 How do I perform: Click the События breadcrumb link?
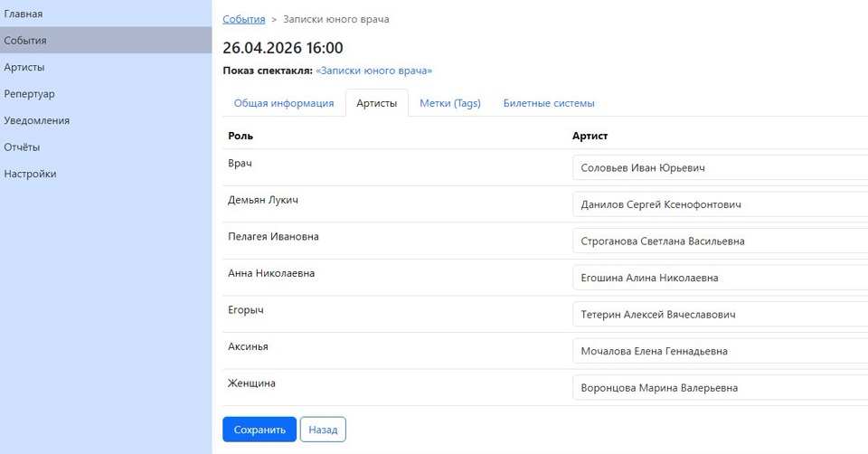(x=244, y=19)
